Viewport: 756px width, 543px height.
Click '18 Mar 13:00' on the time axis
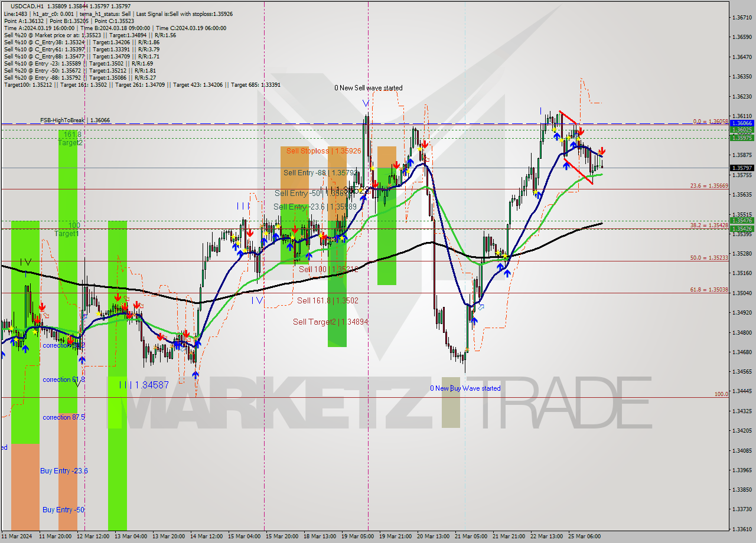click(320, 537)
